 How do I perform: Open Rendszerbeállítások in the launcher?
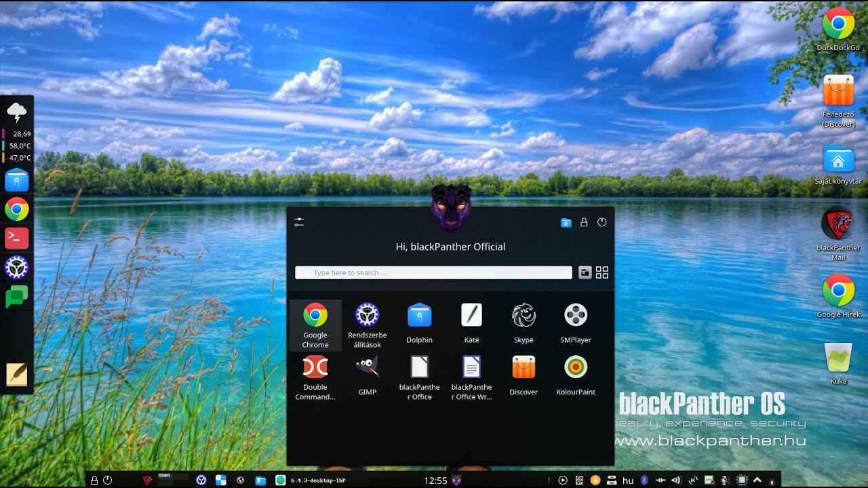point(368,325)
